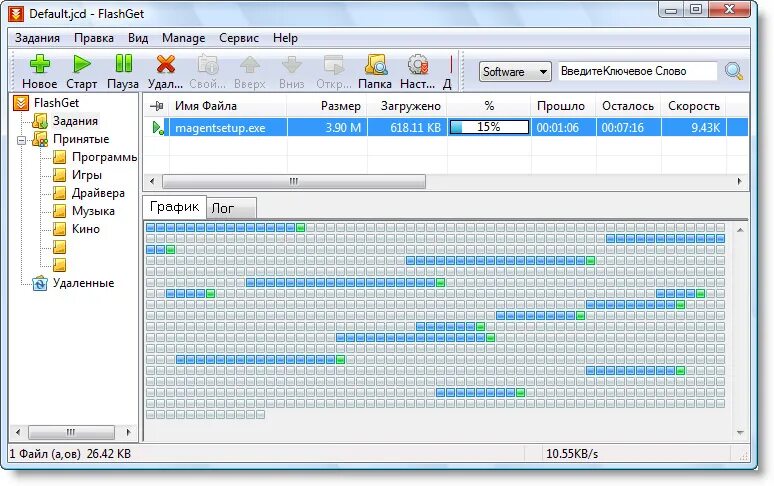Click the keyword search input field
The width and height of the screenshot is (774, 486).
click(x=637, y=72)
